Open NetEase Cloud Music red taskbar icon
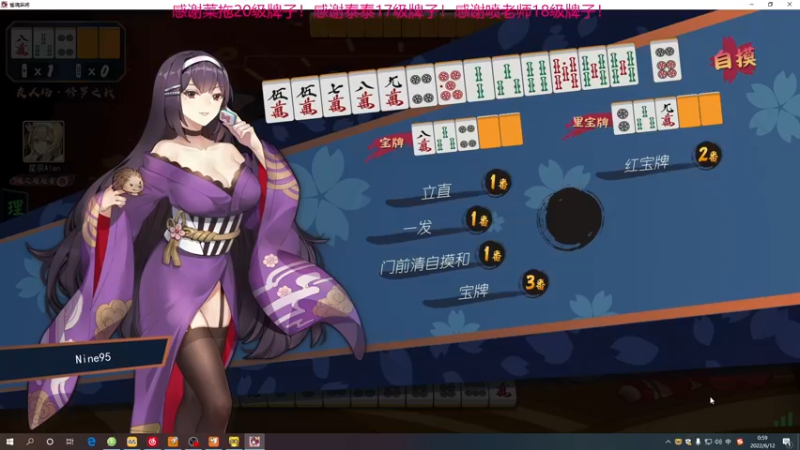This screenshot has width=800, height=450. click(x=152, y=442)
